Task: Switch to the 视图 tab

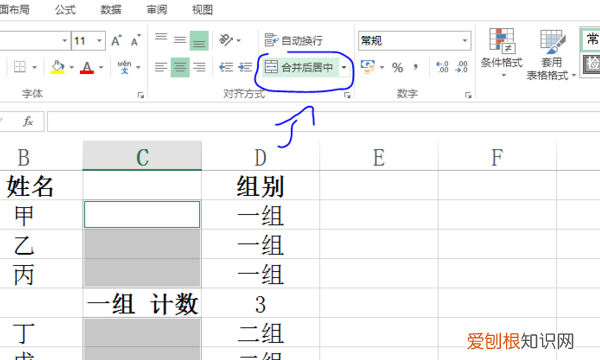Action: (x=202, y=10)
